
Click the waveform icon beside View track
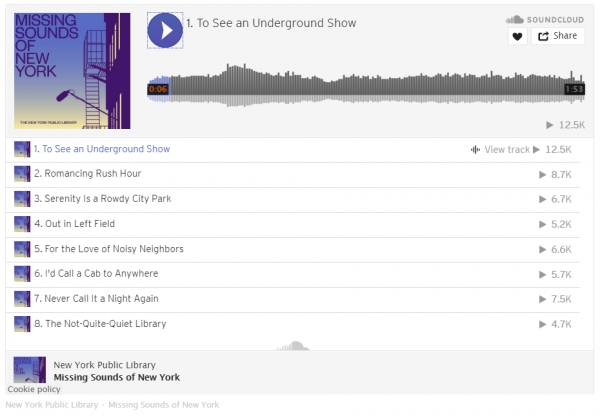point(475,150)
